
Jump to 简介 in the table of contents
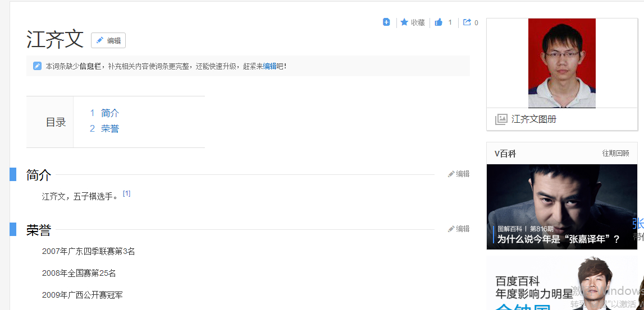click(110, 113)
